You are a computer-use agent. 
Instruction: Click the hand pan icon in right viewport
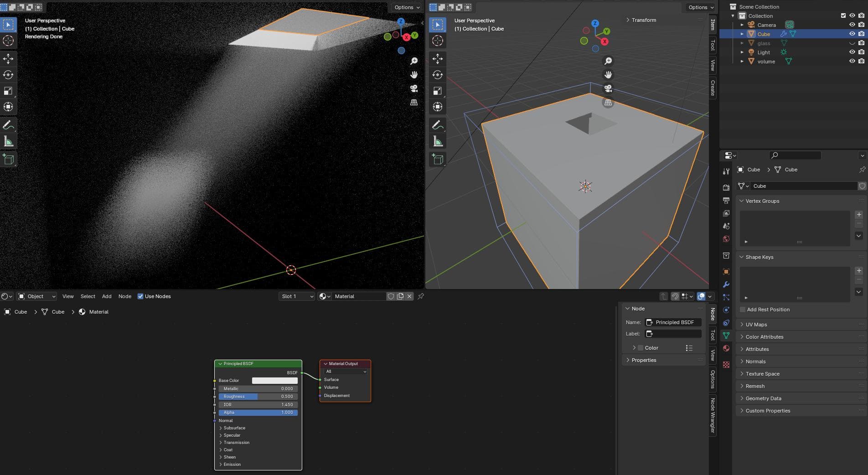click(608, 75)
